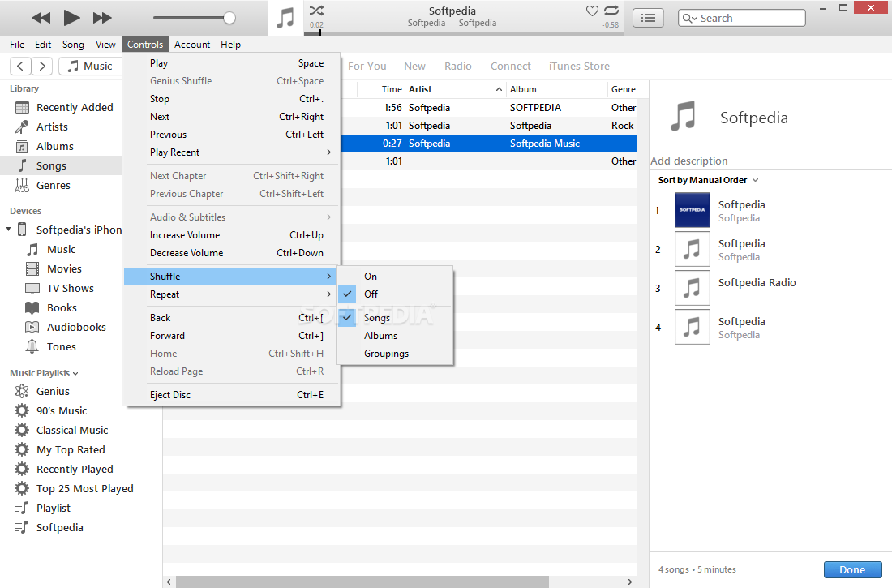
Task: Select Softpedia's iPhone device icon
Action: click(22, 230)
